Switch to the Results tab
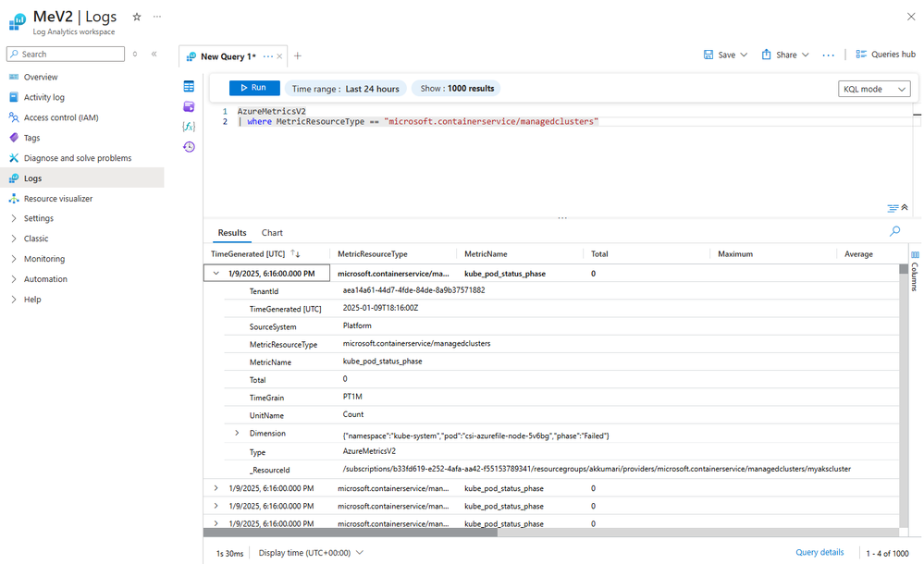The width and height of the screenshot is (924, 564). (x=232, y=233)
